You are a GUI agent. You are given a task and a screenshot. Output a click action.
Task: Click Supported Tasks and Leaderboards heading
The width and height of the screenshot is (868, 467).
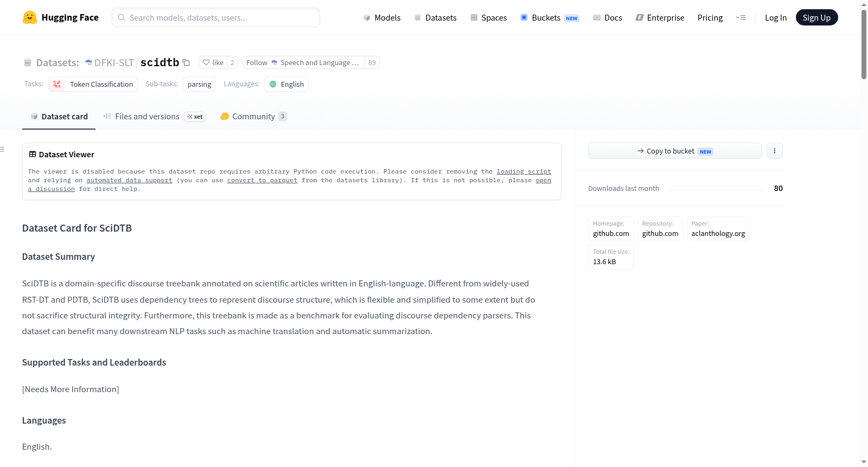[x=94, y=362]
